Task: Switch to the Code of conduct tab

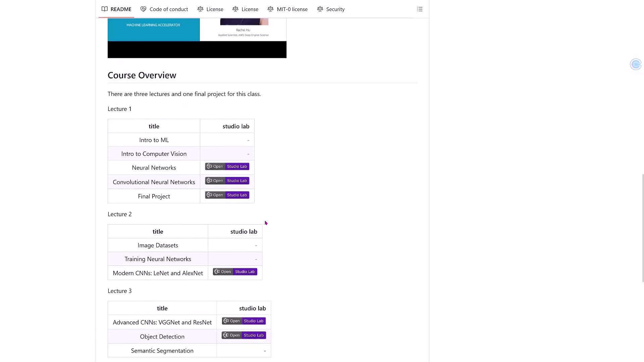Action: (x=164, y=9)
